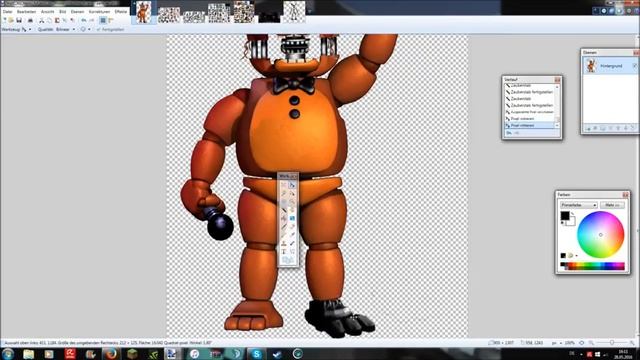
Task: Select the highlighted last history entry
Action: pyautogui.click(x=530, y=125)
